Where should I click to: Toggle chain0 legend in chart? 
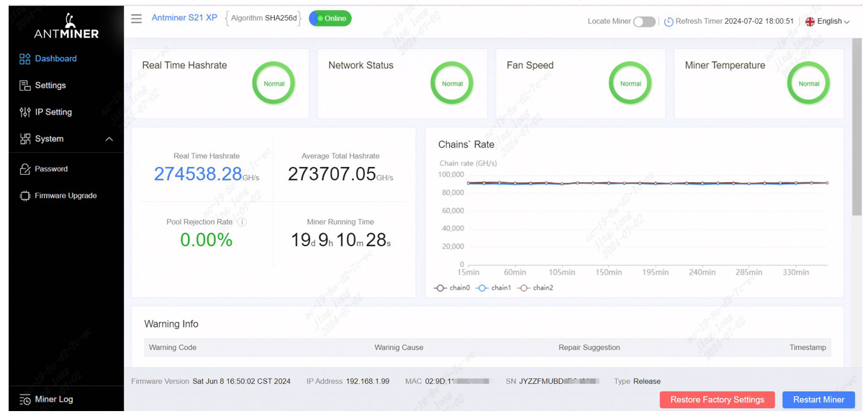tap(451, 288)
